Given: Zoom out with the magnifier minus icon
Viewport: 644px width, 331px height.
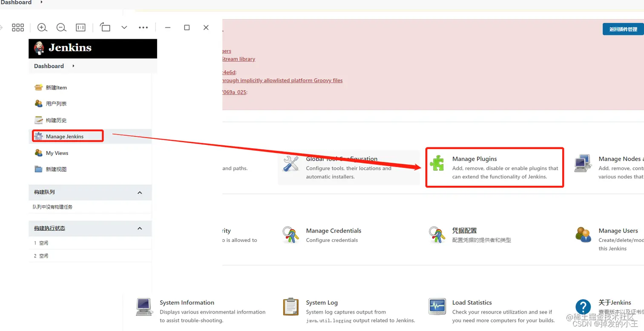Looking at the screenshot, I should point(61,27).
